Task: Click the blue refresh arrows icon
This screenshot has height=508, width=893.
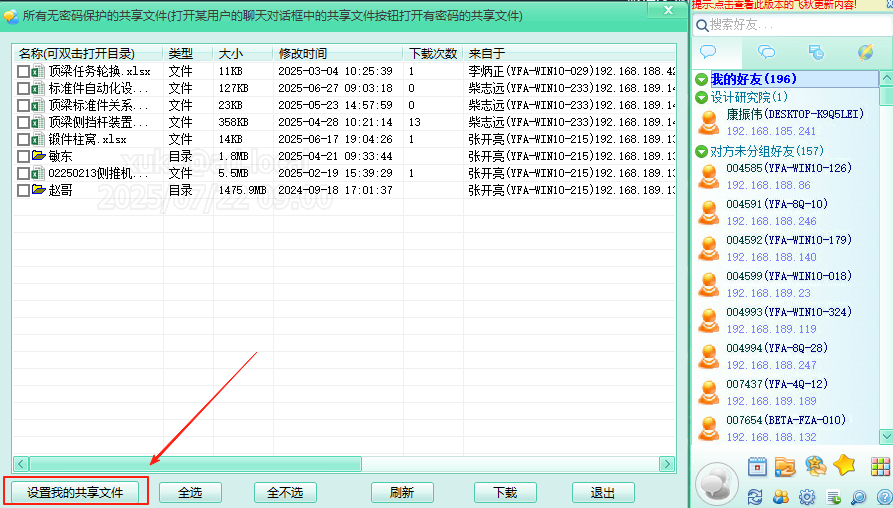Action: [x=755, y=497]
